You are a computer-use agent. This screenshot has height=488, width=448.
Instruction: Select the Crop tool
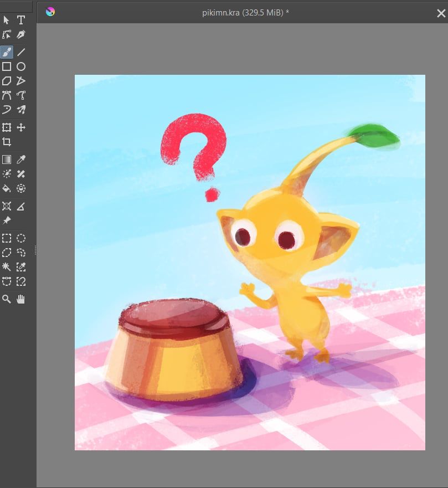tap(7, 142)
